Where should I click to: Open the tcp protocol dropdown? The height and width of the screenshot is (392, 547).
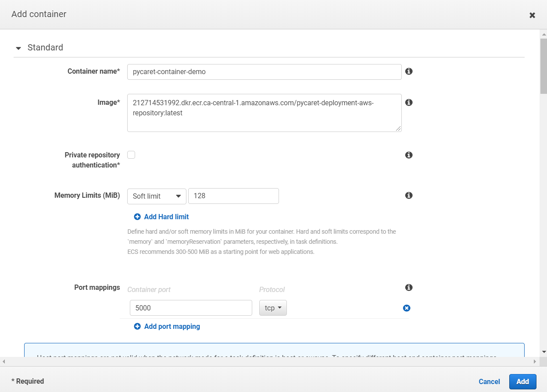click(x=273, y=308)
